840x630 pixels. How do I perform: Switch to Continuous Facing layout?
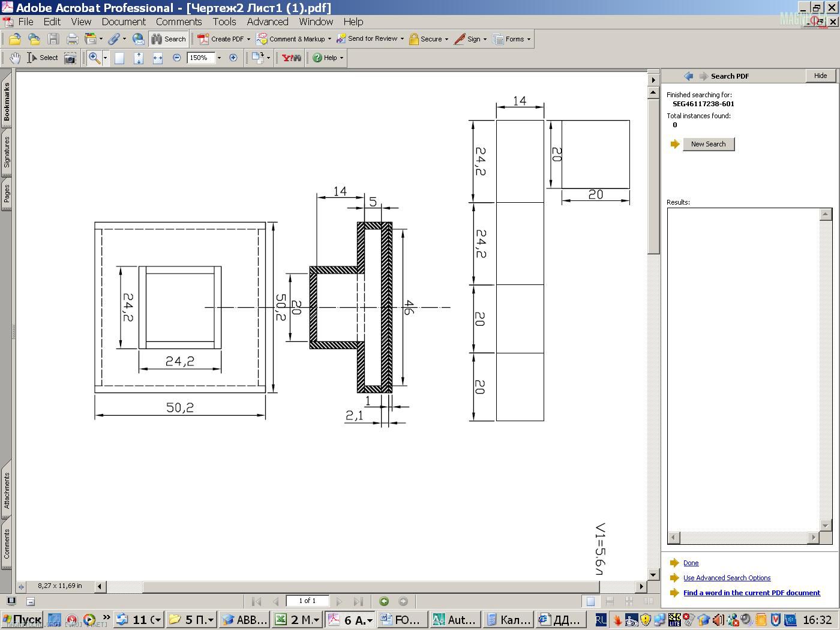(x=629, y=601)
